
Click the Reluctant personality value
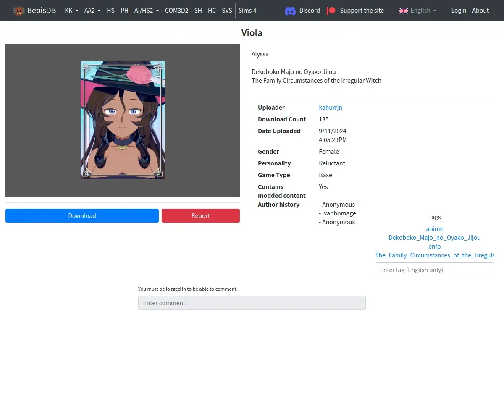click(332, 163)
